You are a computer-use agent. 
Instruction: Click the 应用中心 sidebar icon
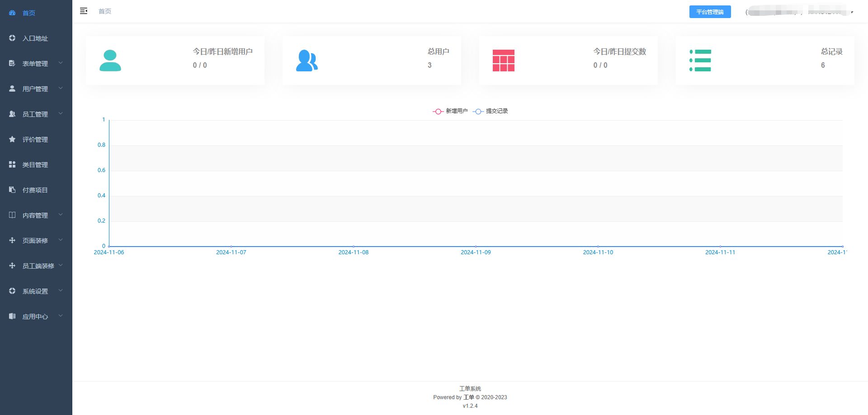pyautogui.click(x=12, y=316)
